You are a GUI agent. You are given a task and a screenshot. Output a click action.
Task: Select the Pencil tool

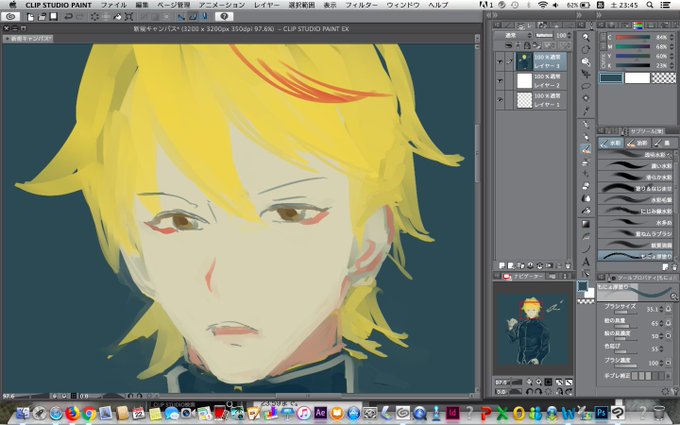(x=586, y=137)
